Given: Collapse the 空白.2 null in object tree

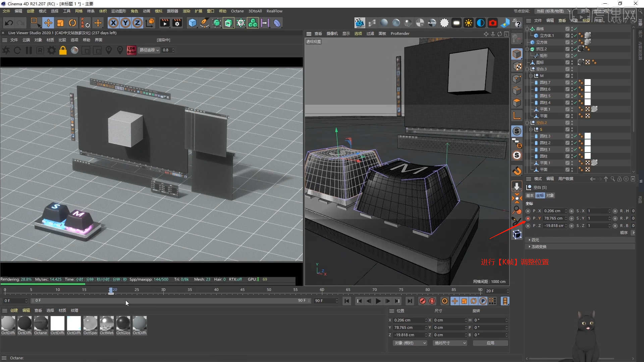Looking at the screenshot, I should tap(527, 123).
